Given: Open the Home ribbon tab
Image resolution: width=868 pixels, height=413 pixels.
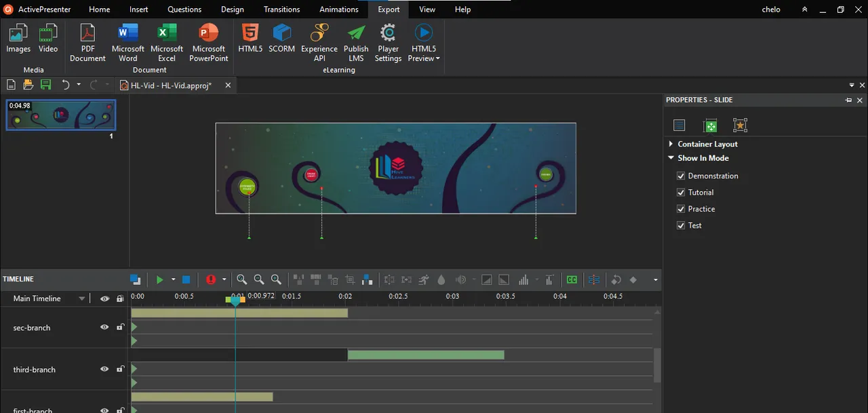Looking at the screenshot, I should (99, 9).
